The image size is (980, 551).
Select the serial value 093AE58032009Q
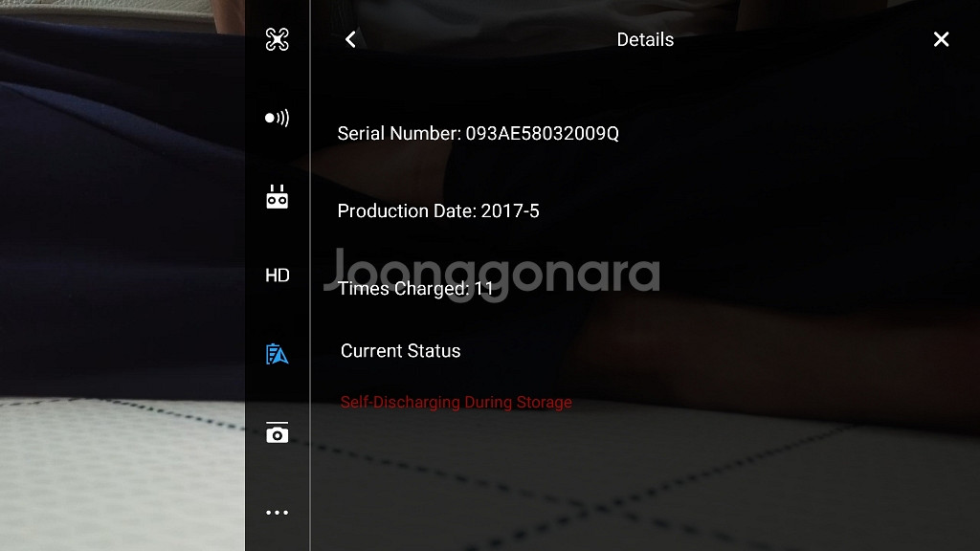tap(542, 134)
